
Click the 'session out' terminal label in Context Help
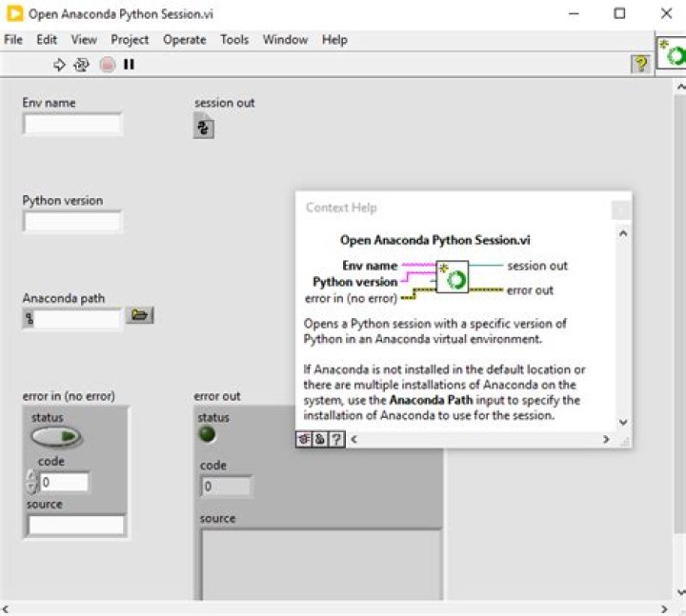(537, 266)
